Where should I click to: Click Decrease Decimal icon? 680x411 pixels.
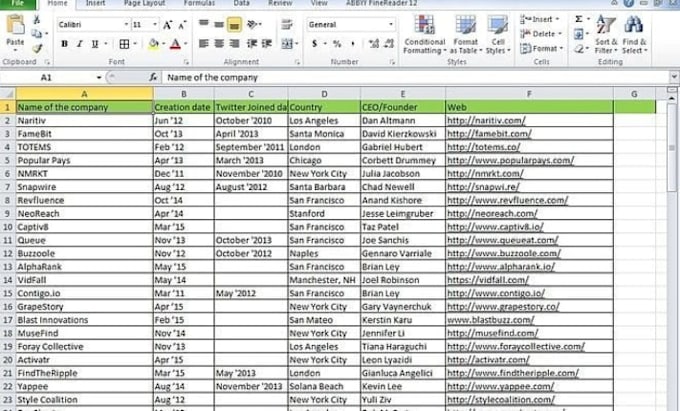(x=389, y=44)
